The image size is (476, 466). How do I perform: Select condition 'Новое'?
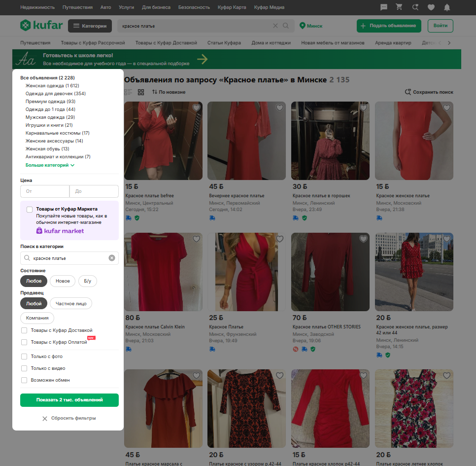[x=63, y=281]
